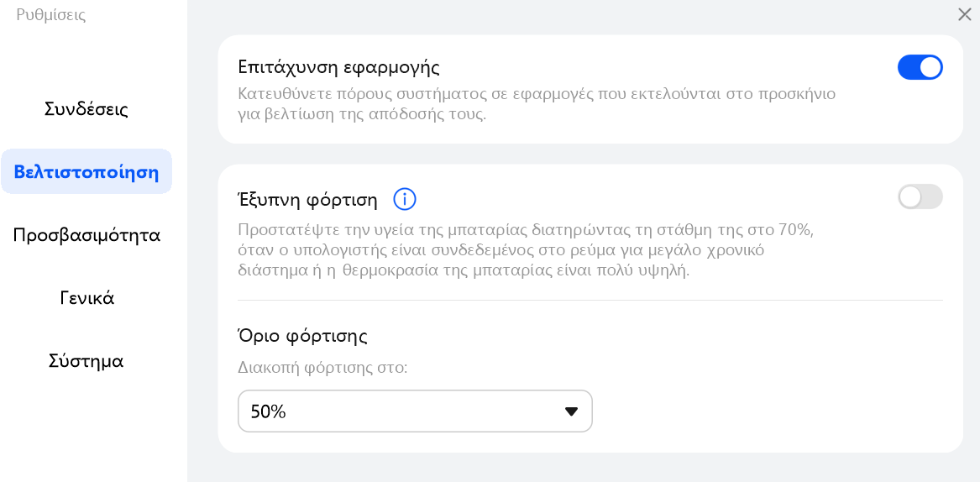
Task: Click the description starting with Προστατέψτε την υγεία
Action: (527, 251)
